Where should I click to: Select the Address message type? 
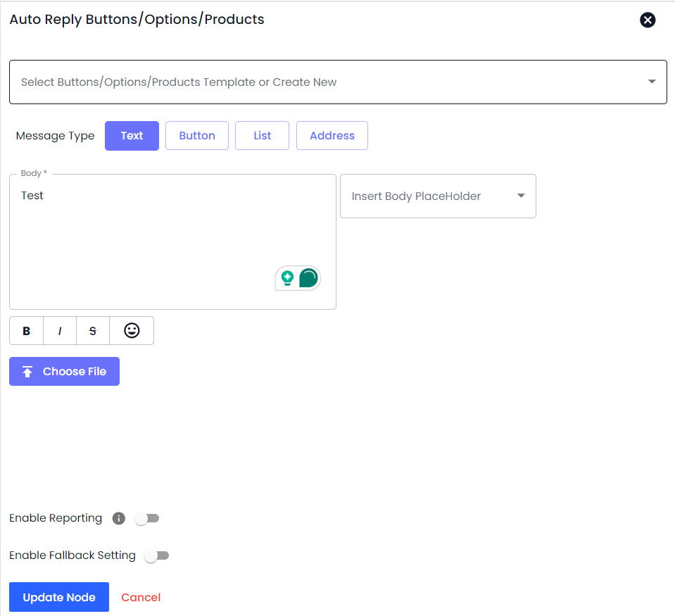point(332,136)
